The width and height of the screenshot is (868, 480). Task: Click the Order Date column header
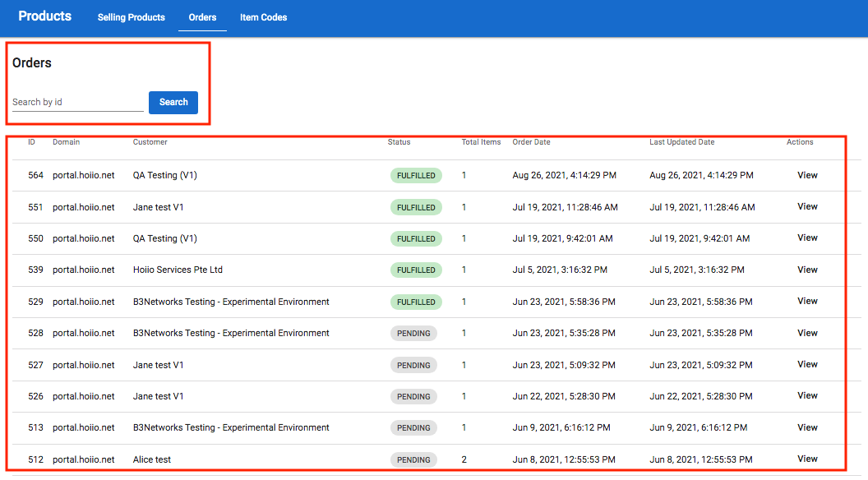point(532,142)
